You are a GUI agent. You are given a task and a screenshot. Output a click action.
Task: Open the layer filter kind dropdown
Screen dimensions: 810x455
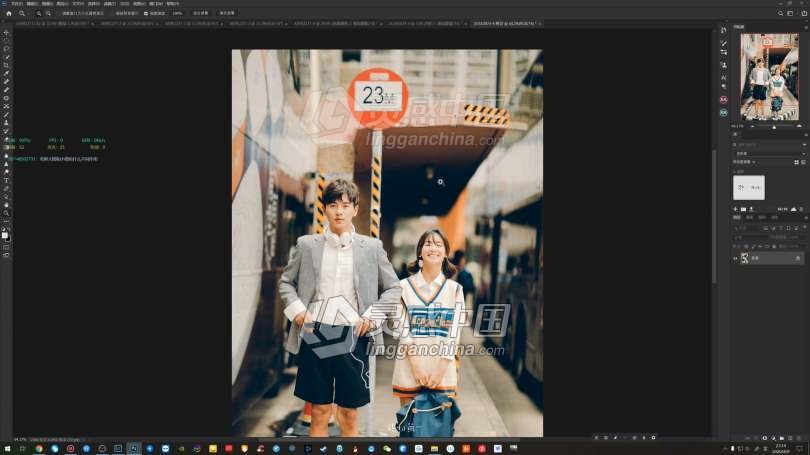[x=747, y=228]
